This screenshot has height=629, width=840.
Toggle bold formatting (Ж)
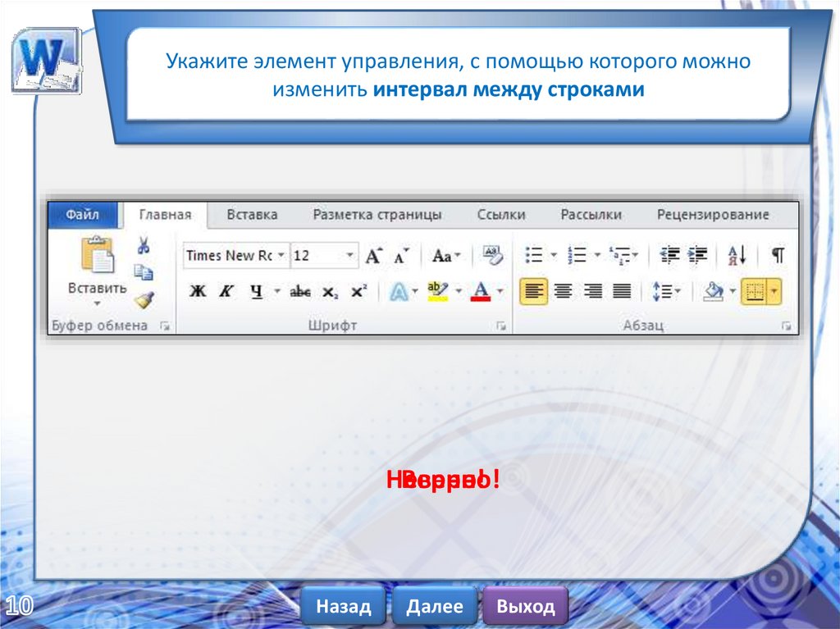(197, 291)
